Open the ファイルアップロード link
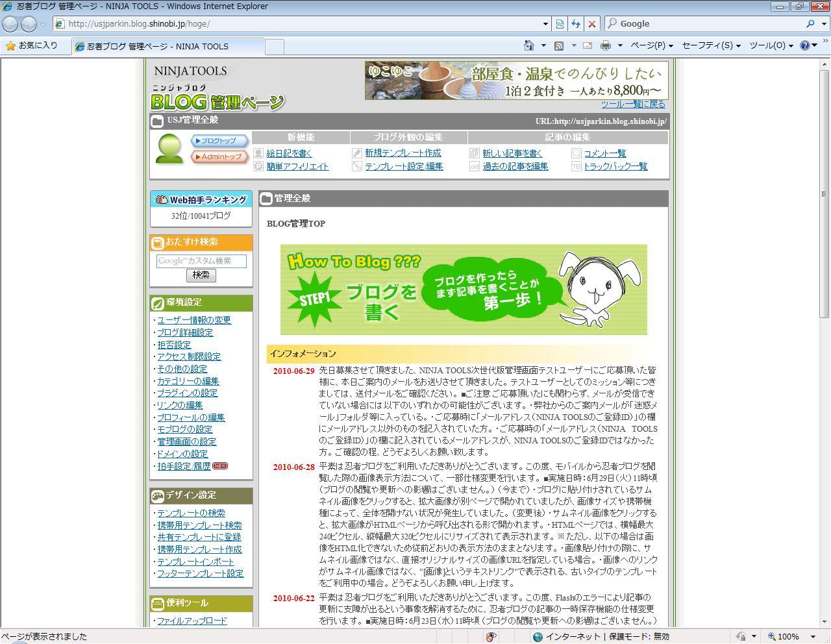Viewport: 831px width, 644px height. click(x=192, y=621)
